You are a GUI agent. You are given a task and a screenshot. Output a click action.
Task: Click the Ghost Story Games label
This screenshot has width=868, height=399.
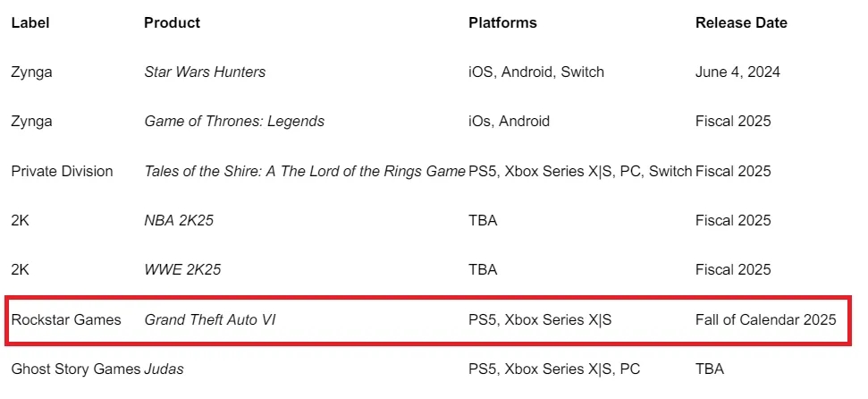click(x=76, y=369)
